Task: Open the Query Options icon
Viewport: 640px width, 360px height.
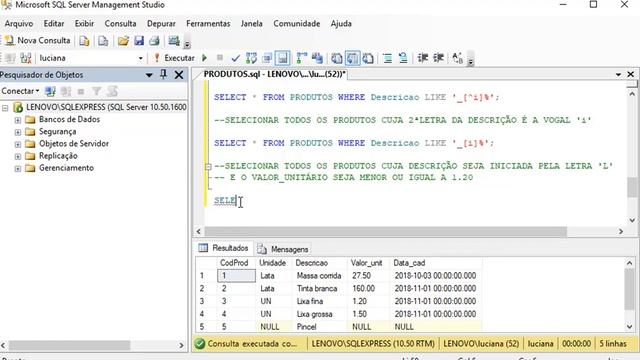Action: point(267,58)
